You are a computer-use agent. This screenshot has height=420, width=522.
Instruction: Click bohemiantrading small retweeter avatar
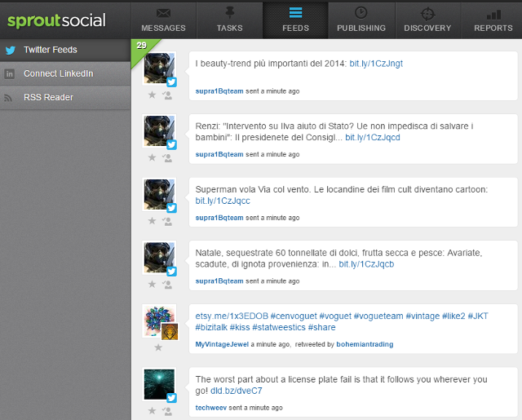pyautogui.click(x=170, y=331)
